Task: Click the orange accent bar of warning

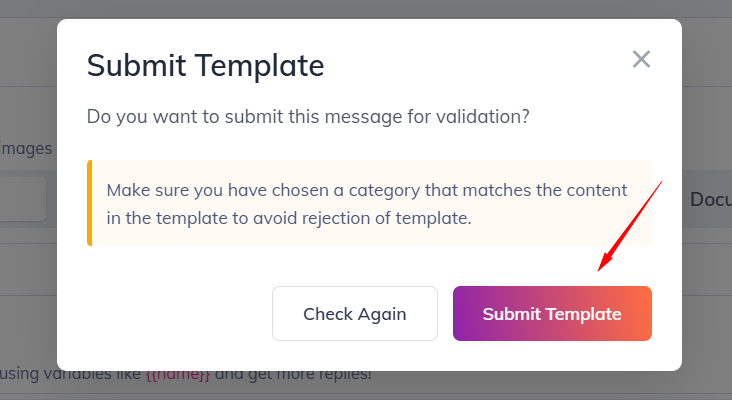Action: point(90,203)
